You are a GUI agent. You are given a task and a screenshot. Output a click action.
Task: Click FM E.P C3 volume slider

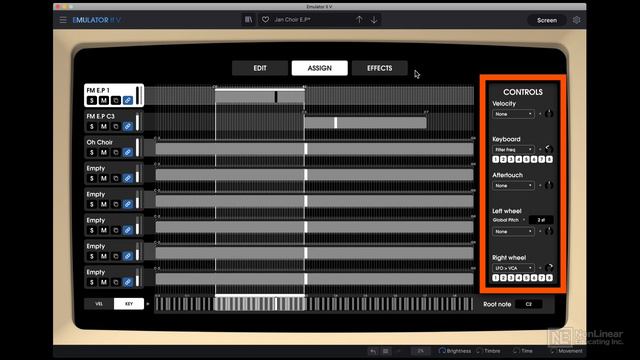138,122
